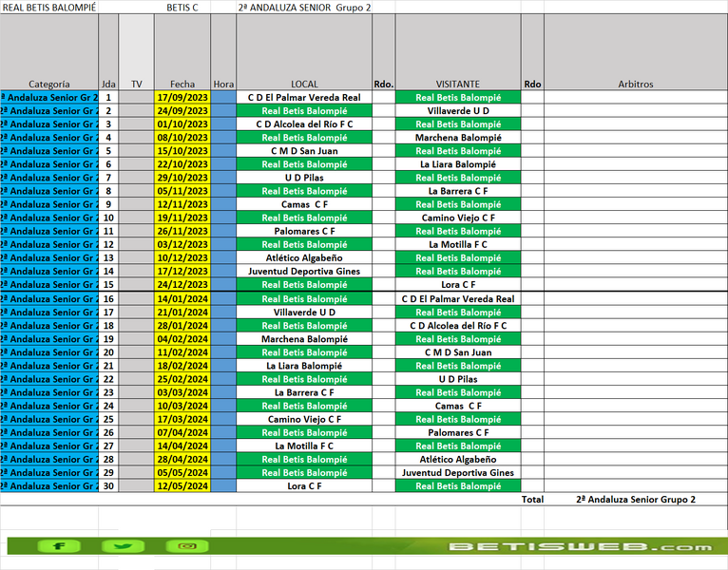Select date cell 14/01/2024
The height and width of the screenshot is (570, 728).
[182, 299]
